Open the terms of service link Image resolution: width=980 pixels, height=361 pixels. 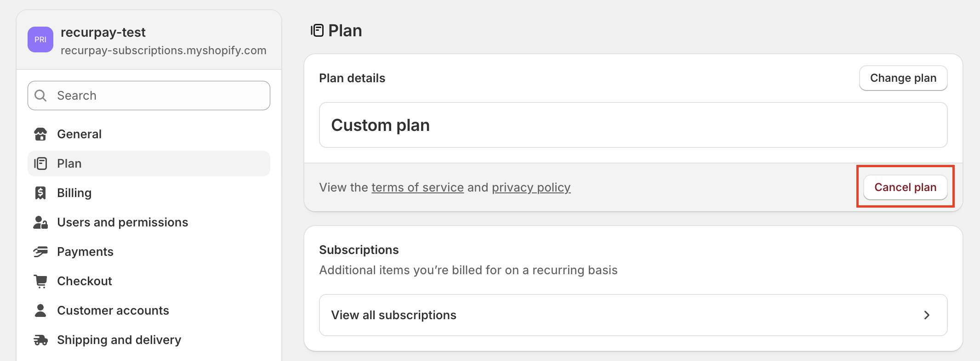coord(417,187)
